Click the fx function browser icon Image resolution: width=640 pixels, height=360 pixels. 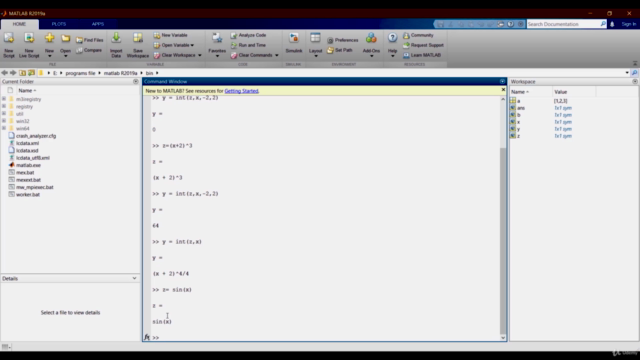pos(147,337)
